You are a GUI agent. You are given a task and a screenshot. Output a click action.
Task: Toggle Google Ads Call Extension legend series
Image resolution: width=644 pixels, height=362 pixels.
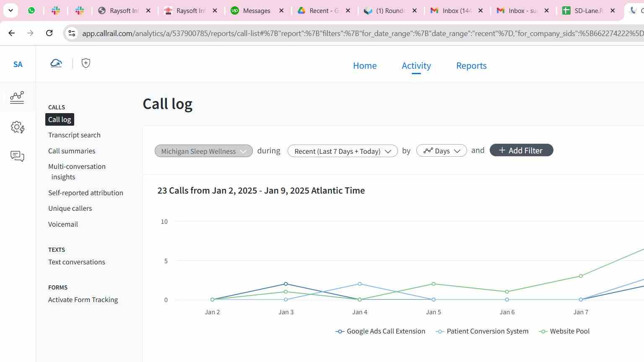[x=380, y=331]
